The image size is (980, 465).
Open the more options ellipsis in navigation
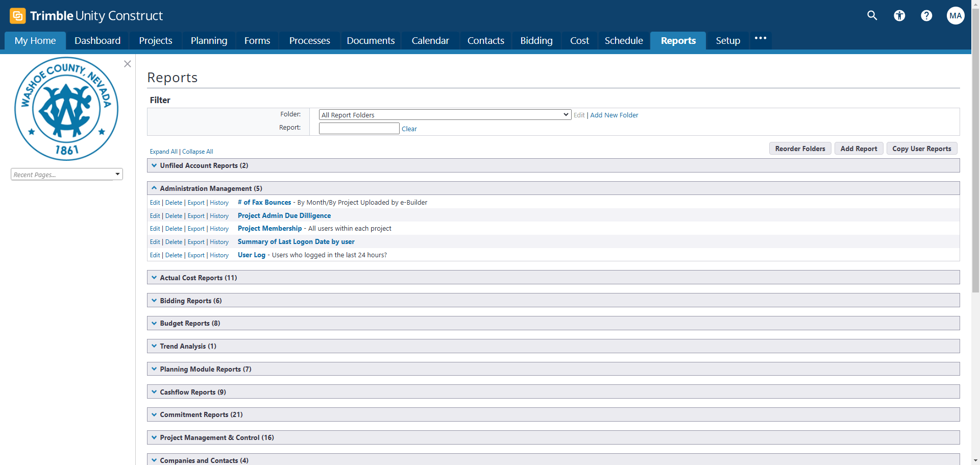click(x=761, y=38)
